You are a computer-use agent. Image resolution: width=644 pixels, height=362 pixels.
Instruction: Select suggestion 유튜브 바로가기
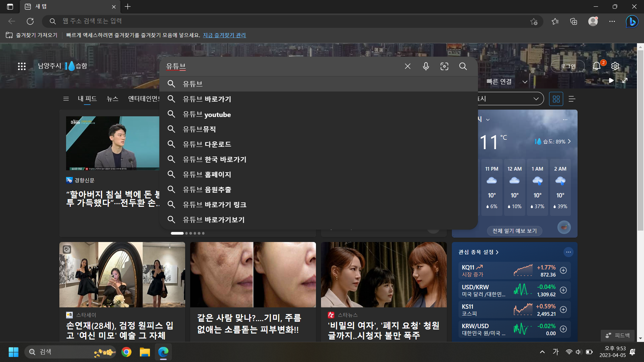(x=319, y=99)
